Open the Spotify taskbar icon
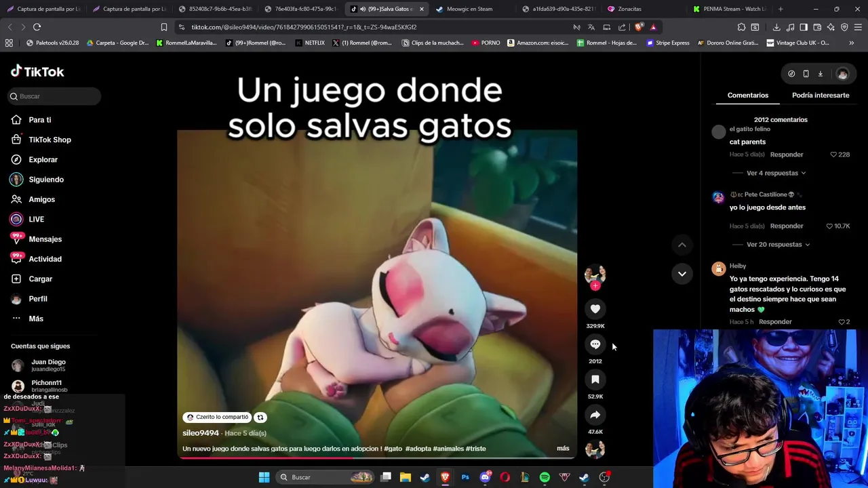 pyautogui.click(x=545, y=477)
